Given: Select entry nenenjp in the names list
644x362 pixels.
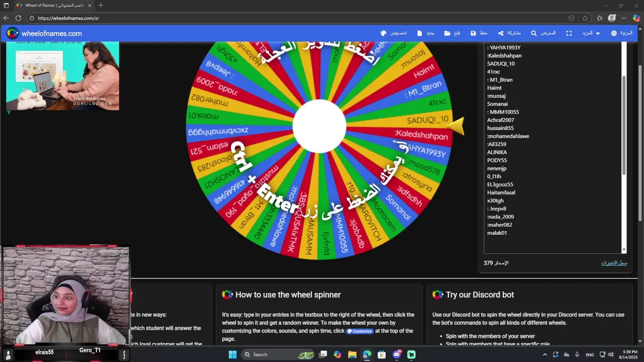Looking at the screenshot, I should point(497,168).
